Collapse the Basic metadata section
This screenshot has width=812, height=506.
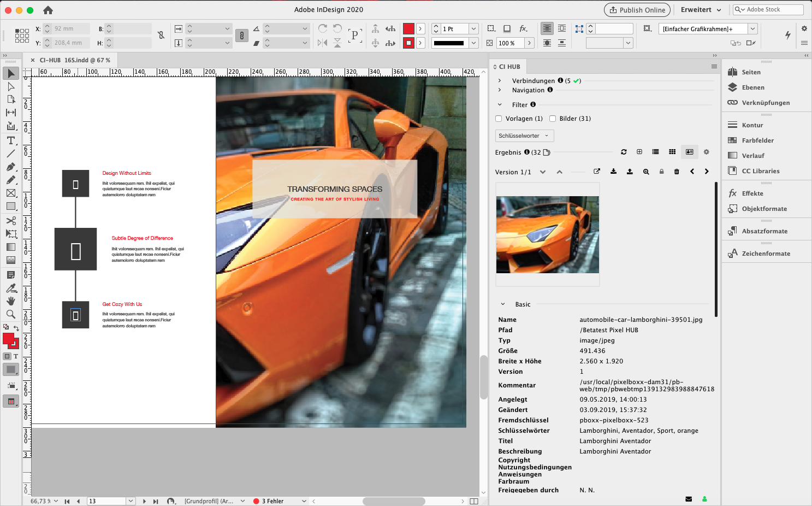tap(503, 304)
